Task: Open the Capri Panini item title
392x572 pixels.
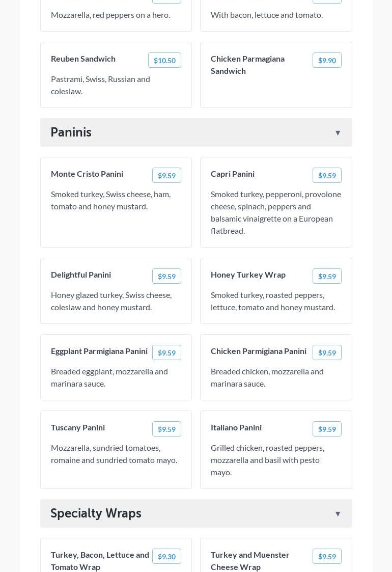Action: tap(233, 174)
